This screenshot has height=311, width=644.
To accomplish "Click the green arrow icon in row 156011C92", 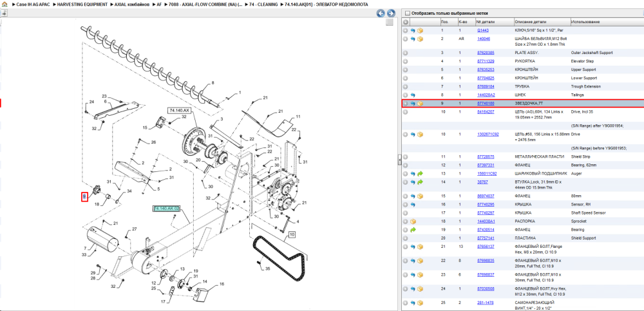I will click(420, 173).
